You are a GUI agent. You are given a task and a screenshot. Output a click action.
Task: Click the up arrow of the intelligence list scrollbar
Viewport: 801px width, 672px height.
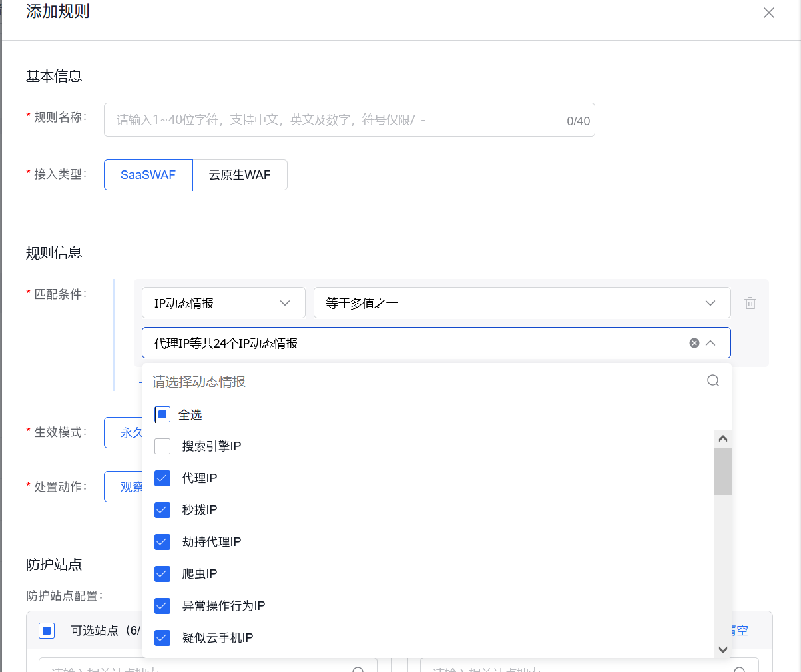click(723, 438)
